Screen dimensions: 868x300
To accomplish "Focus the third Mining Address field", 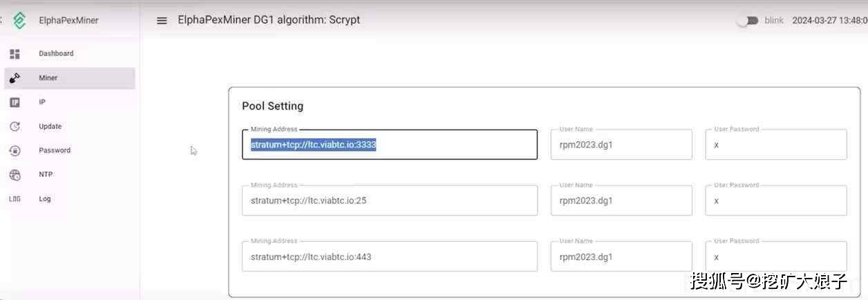I will [x=389, y=257].
